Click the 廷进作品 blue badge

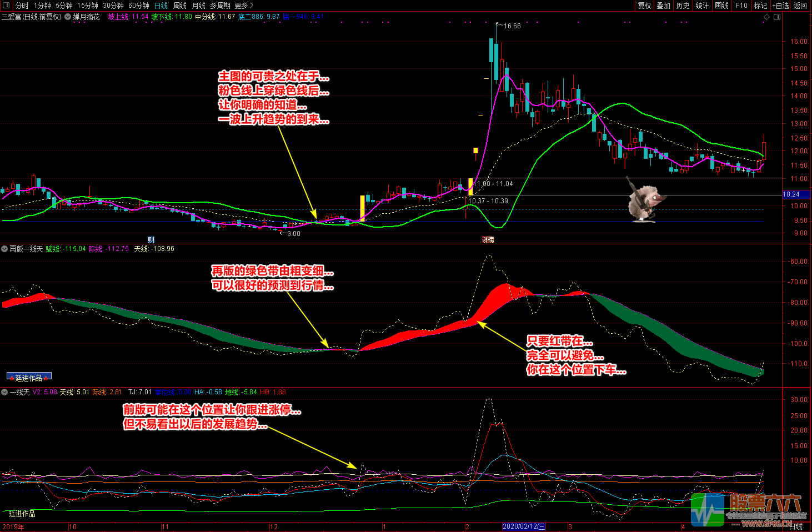coord(29,377)
